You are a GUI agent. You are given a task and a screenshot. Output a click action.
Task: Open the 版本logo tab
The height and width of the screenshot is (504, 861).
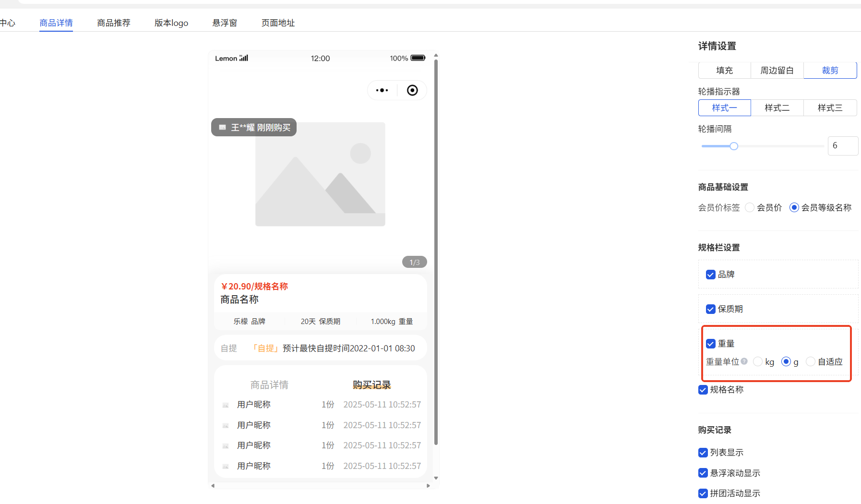[171, 23]
